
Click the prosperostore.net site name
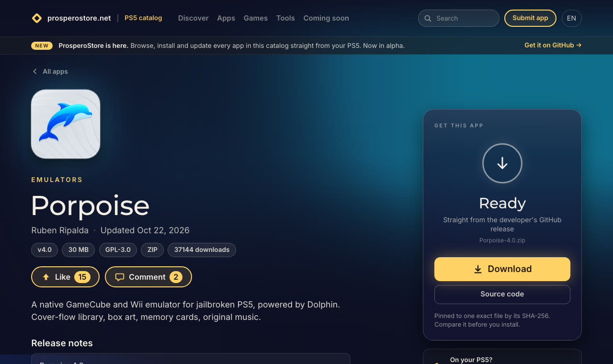(79, 18)
